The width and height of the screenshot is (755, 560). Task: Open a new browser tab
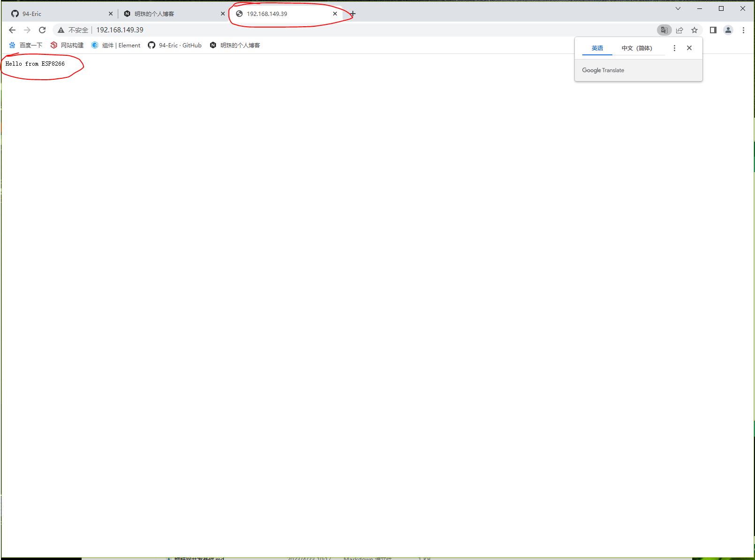(x=353, y=14)
